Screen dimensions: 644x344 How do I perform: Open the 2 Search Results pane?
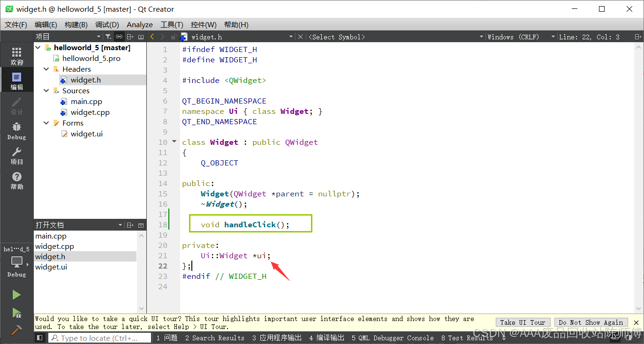(215, 337)
